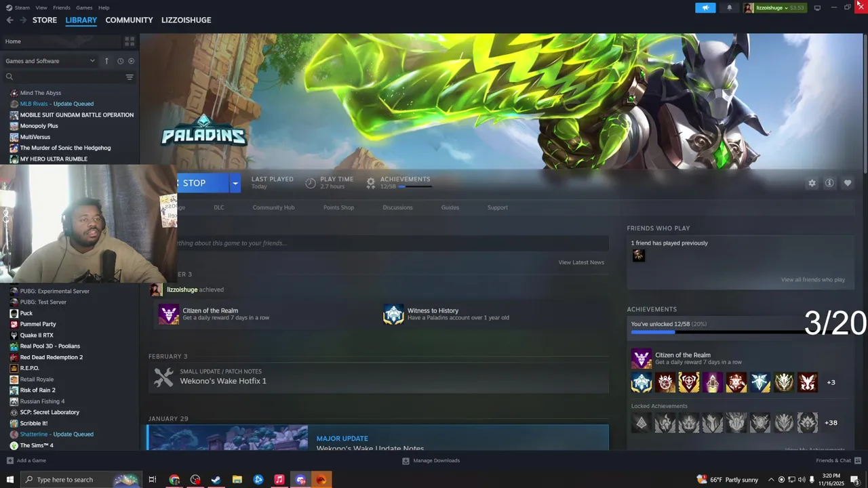Stop the running Paladins game
This screenshot has height=488, width=868.
coord(202,183)
